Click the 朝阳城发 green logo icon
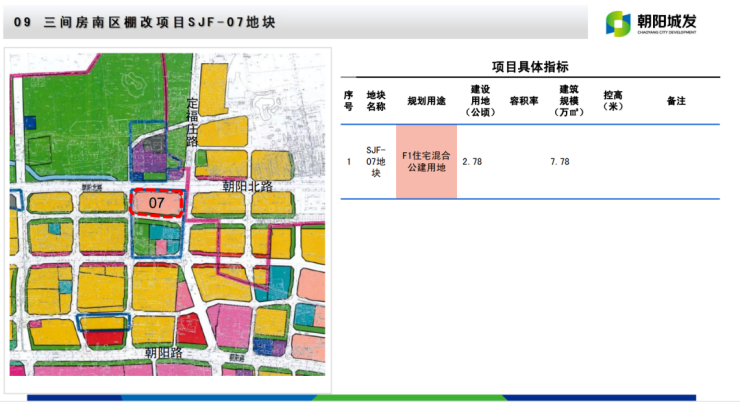 point(619,22)
